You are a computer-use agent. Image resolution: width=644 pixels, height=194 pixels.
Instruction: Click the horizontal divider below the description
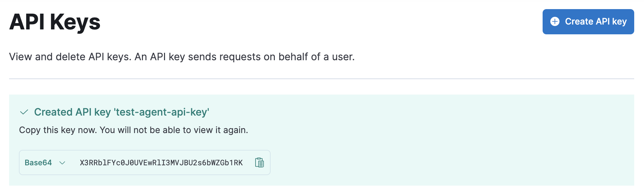[x=321, y=79]
